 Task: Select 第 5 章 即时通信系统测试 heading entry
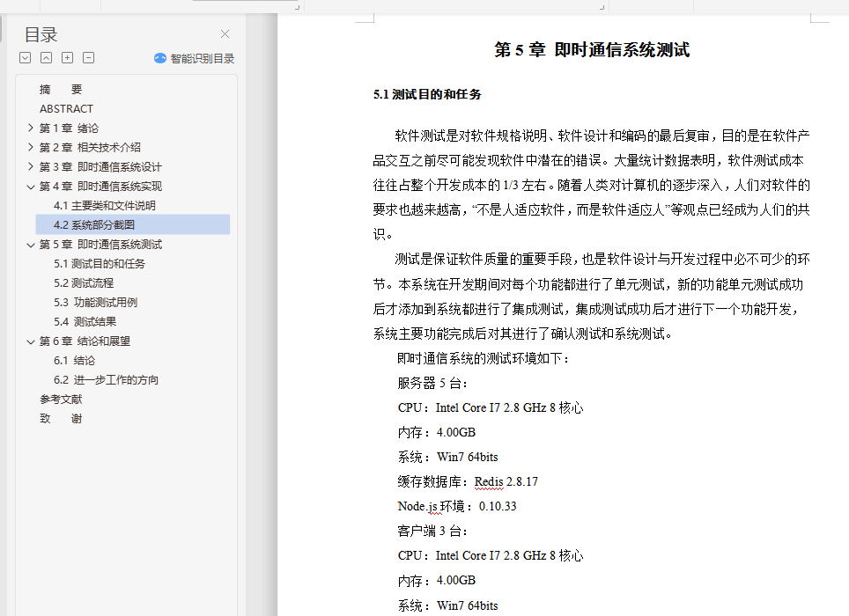coord(100,245)
